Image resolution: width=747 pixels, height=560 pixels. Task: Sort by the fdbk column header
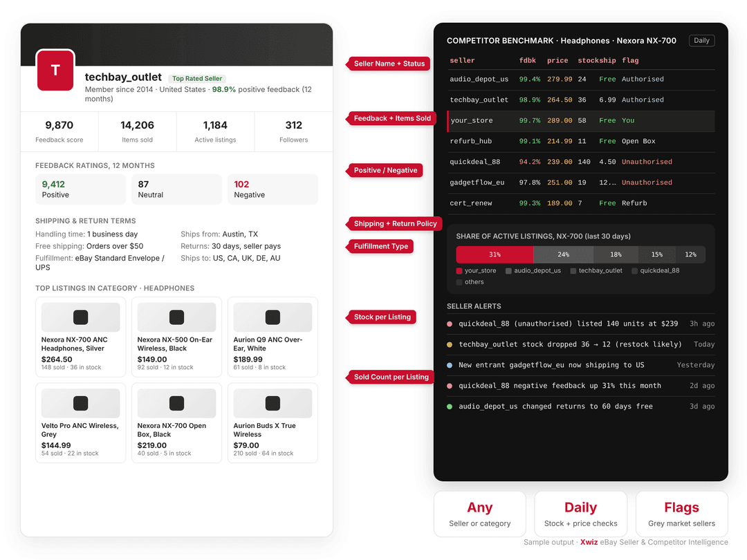pos(527,60)
